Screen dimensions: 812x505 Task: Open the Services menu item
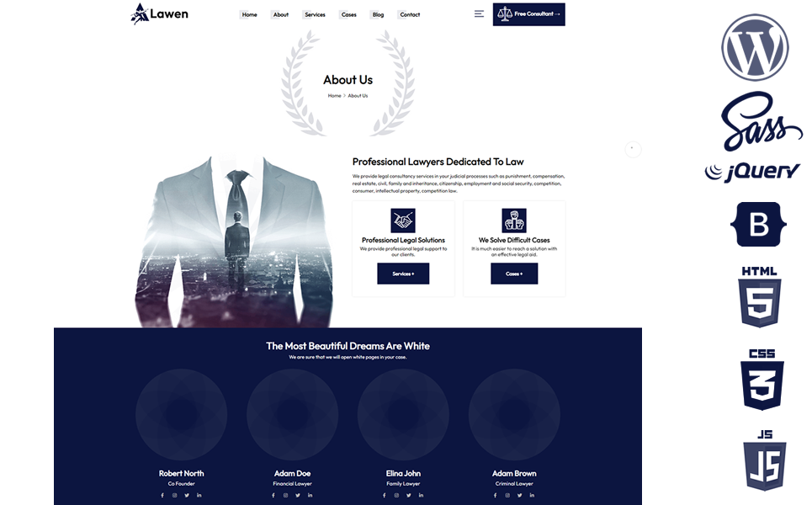pyautogui.click(x=315, y=14)
